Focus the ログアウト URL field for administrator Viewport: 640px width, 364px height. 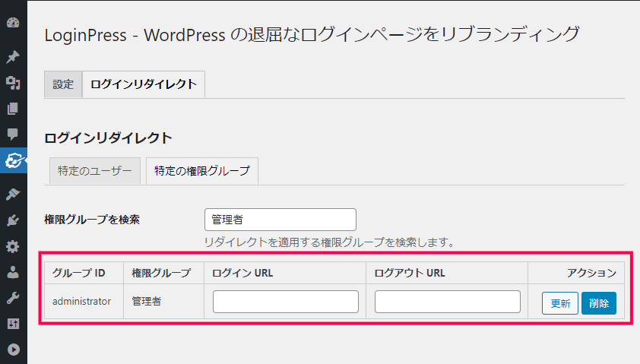pyautogui.click(x=448, y=302)
